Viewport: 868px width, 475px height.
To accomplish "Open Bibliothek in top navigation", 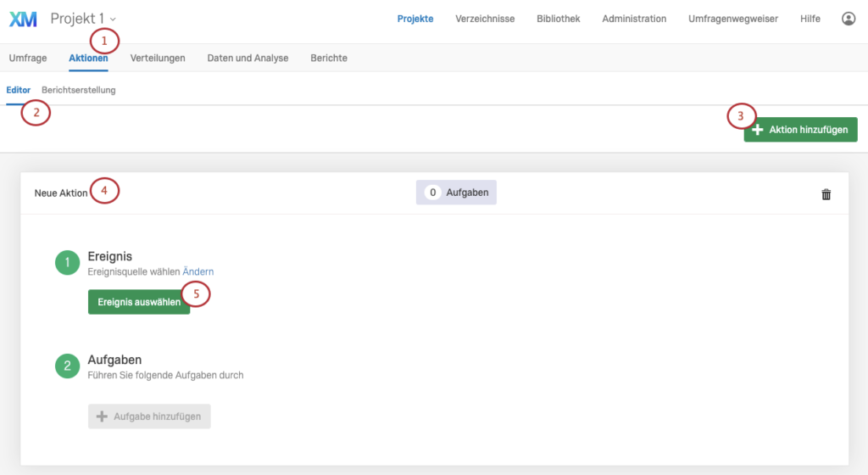I will pos(558,19).
